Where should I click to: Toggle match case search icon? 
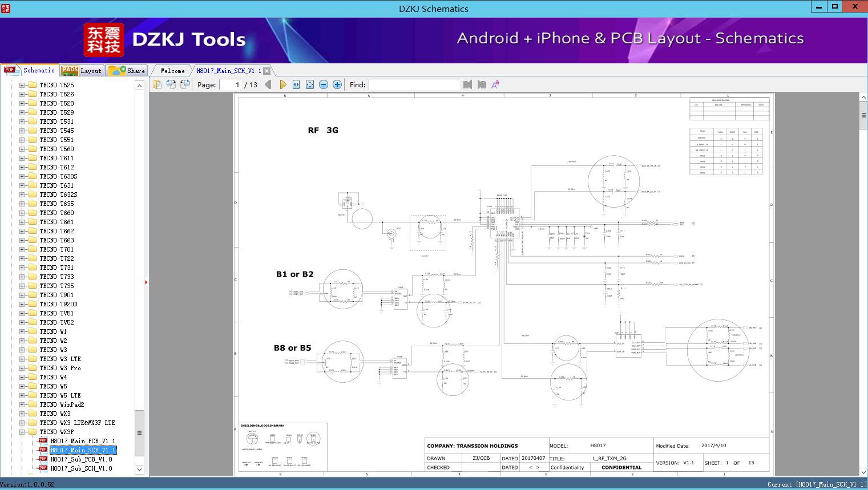495,84
